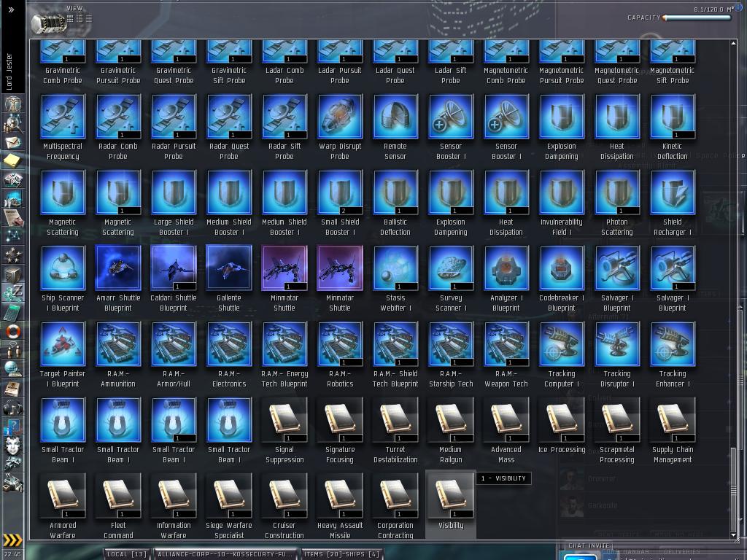Click the scrollbar up arrow in inventory
This screenshot has height=560, width=747.
coord(733,43)
